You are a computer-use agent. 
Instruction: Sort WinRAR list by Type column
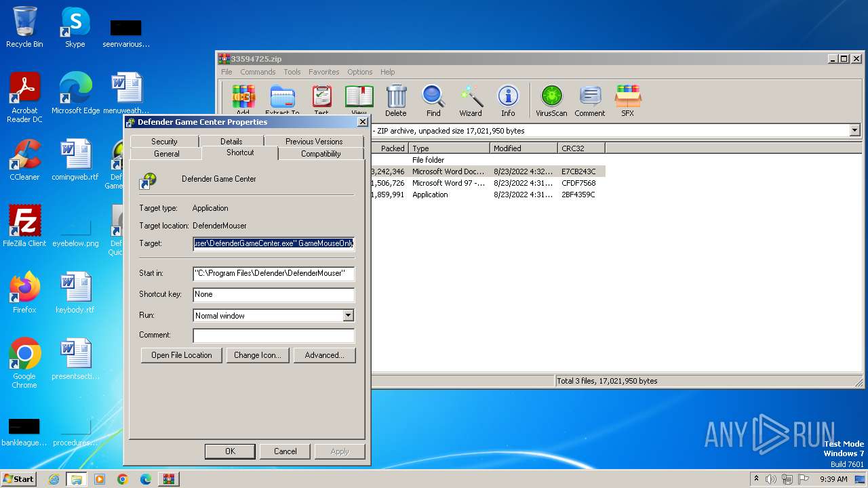[x=449, y=148]
